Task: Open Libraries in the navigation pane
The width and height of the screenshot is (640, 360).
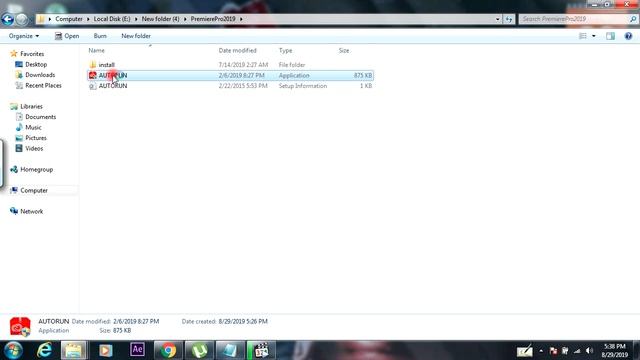Action: coord(31,107)
